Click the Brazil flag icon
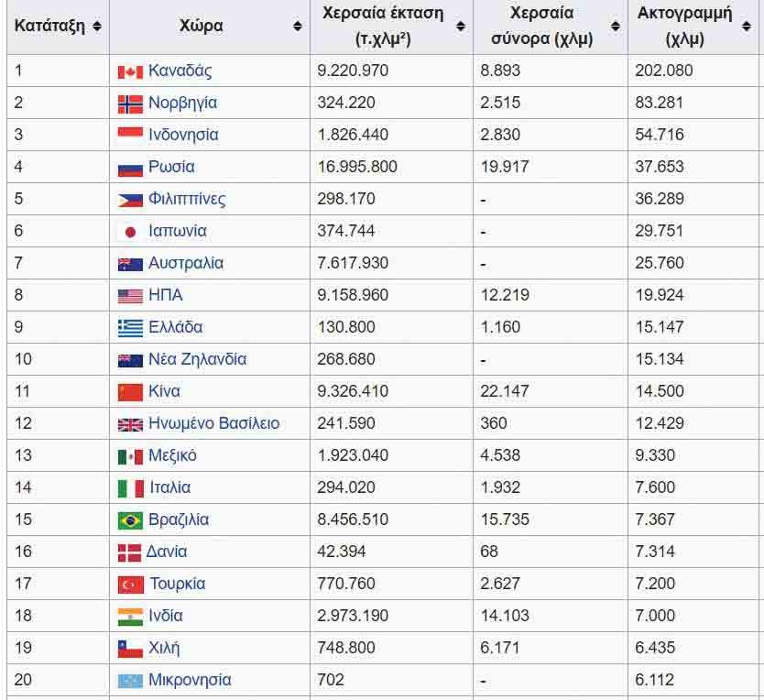 pos(130,520)
